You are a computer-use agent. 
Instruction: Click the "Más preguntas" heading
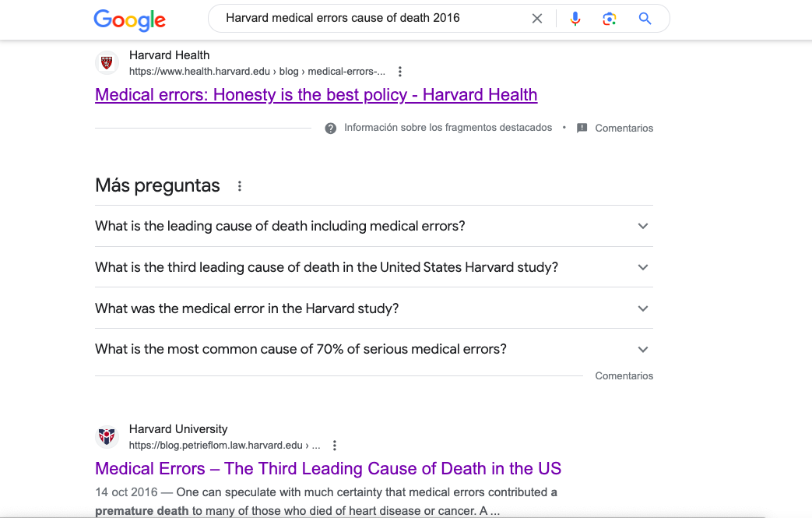[x=157, y=185]
